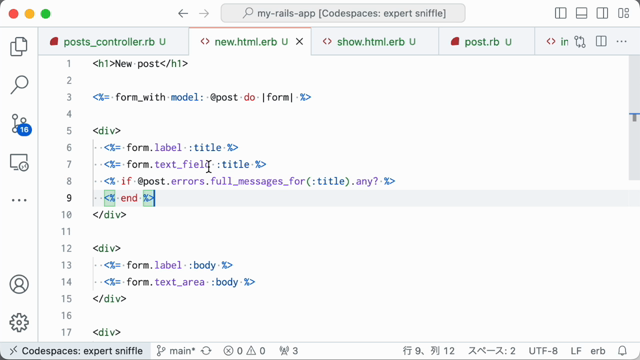Screen dimensions: 640x360
Task: Toggle the bottom panel visibility
Action: [581, 13]
